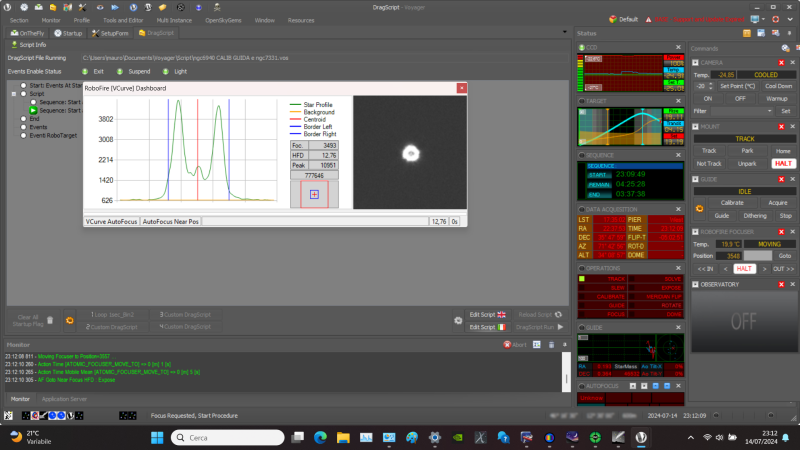Select the End node radio button
Viewport: 800px width, 450px height.
(x=23, y=118)
